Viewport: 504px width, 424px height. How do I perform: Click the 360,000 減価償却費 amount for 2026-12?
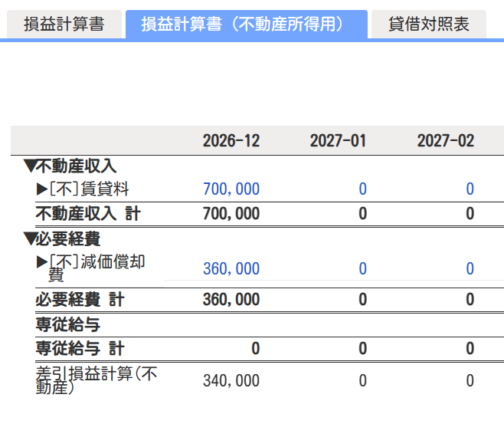[x=231, y=269]
